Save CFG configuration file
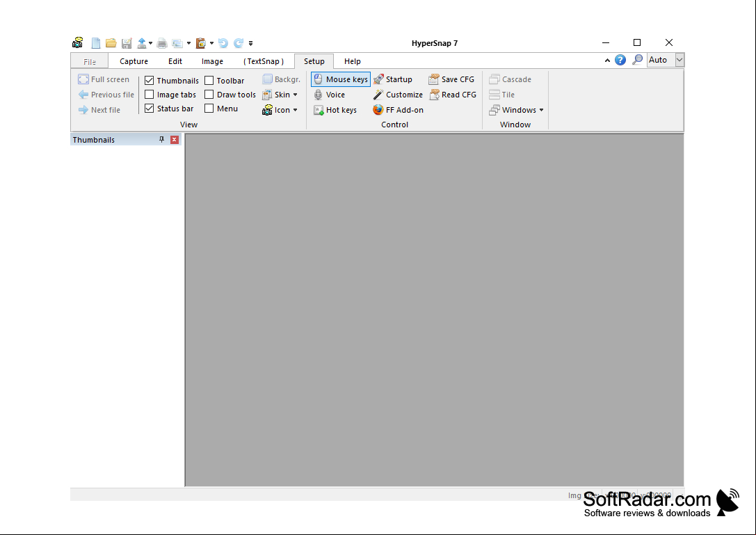This screenshot has height=535, width=756. click(452, 79)
